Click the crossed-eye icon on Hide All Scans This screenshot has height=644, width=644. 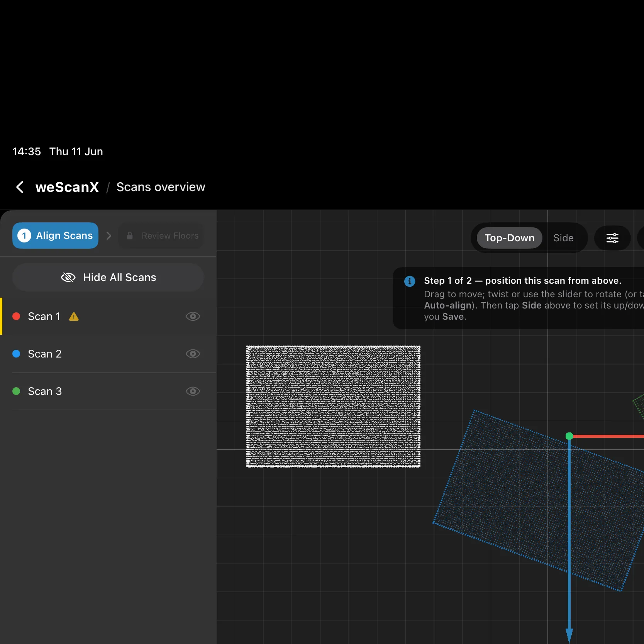68,277
